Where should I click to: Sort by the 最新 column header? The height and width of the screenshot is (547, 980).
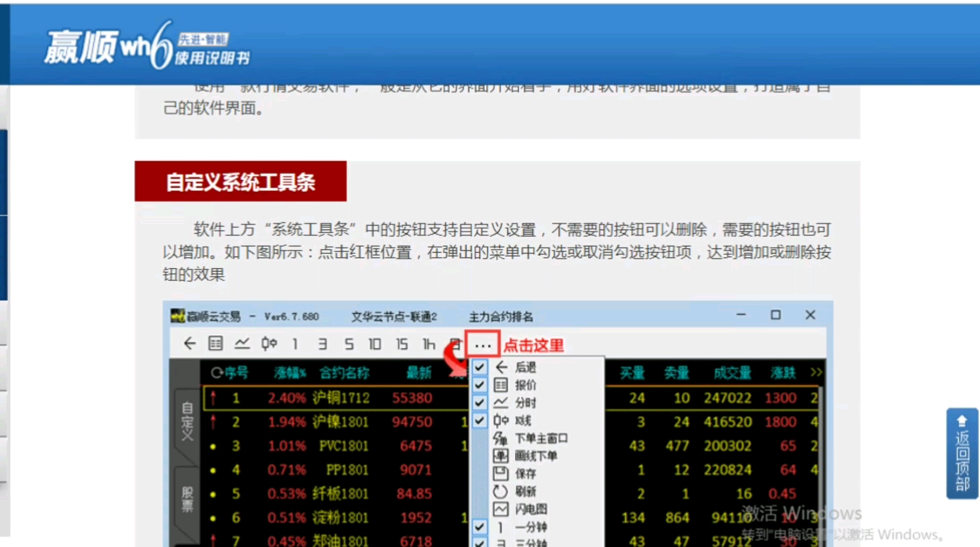[419, 373]
